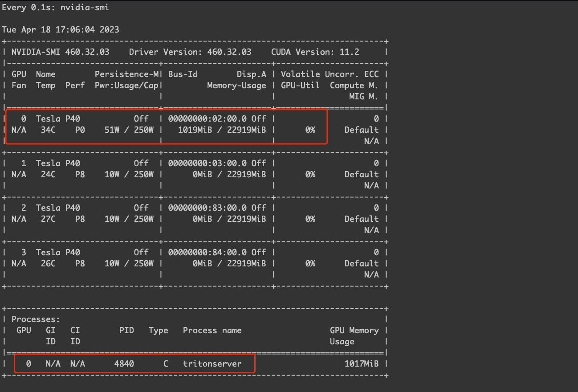Click the 'Compute M.' column header

(354, 86)
